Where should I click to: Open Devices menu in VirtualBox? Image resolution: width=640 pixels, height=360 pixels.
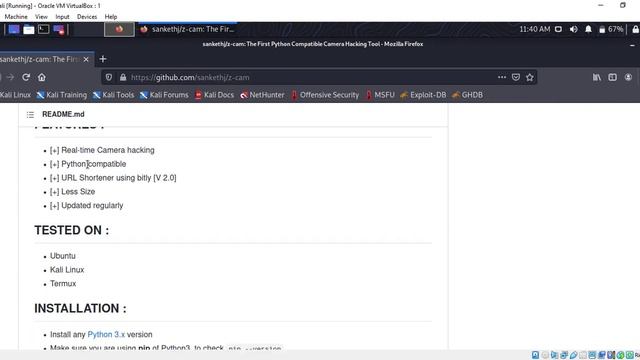[x=87, y=17]
